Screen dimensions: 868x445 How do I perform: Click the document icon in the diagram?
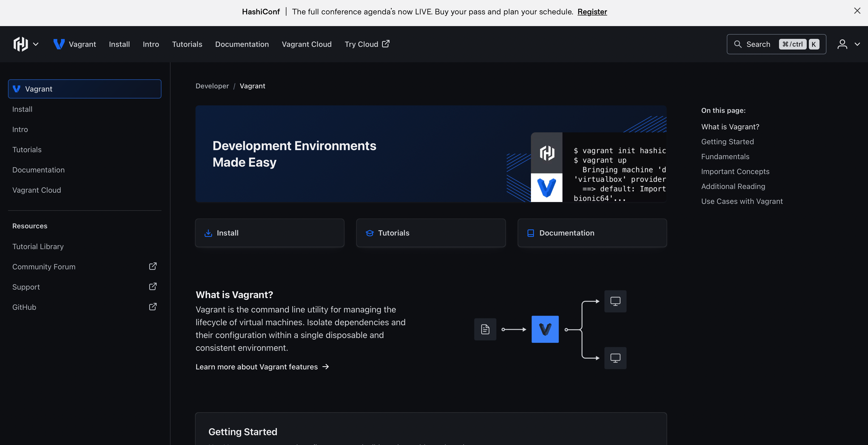pos(485,329)
